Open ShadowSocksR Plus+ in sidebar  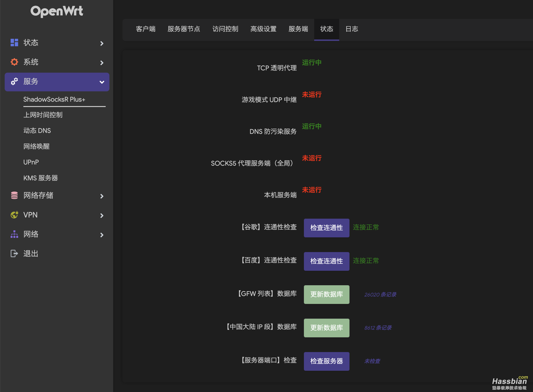[54, 100]
